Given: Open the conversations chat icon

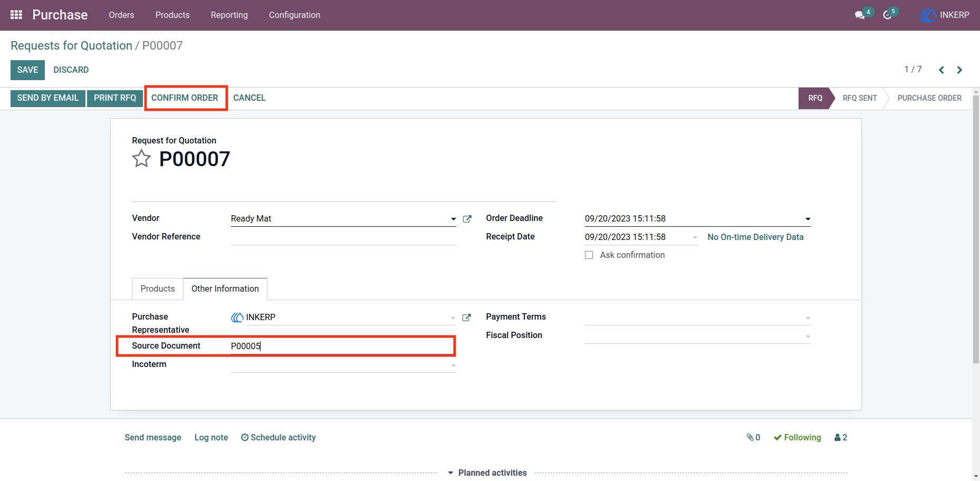Looking at the screenshot, I should point(860,15).
